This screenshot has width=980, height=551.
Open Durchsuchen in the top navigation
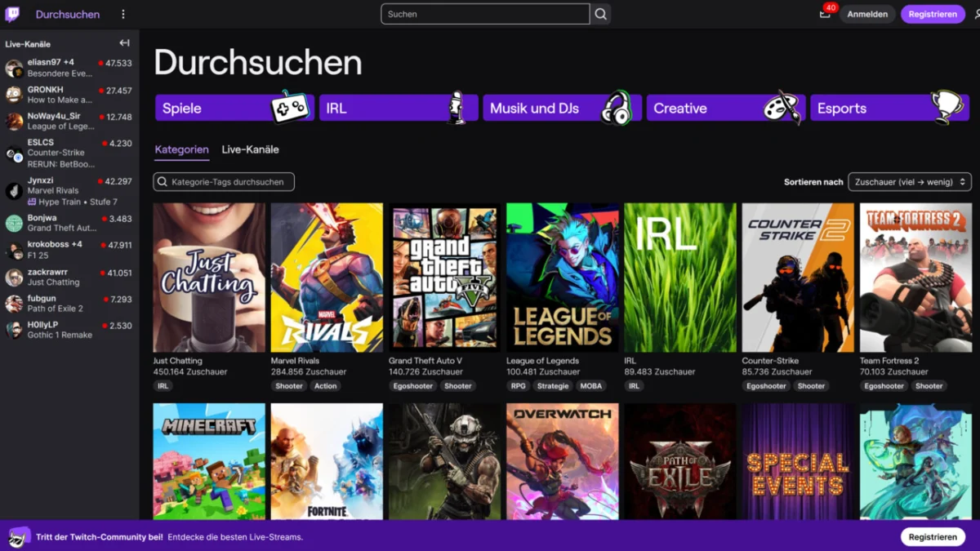pos(68,14)
